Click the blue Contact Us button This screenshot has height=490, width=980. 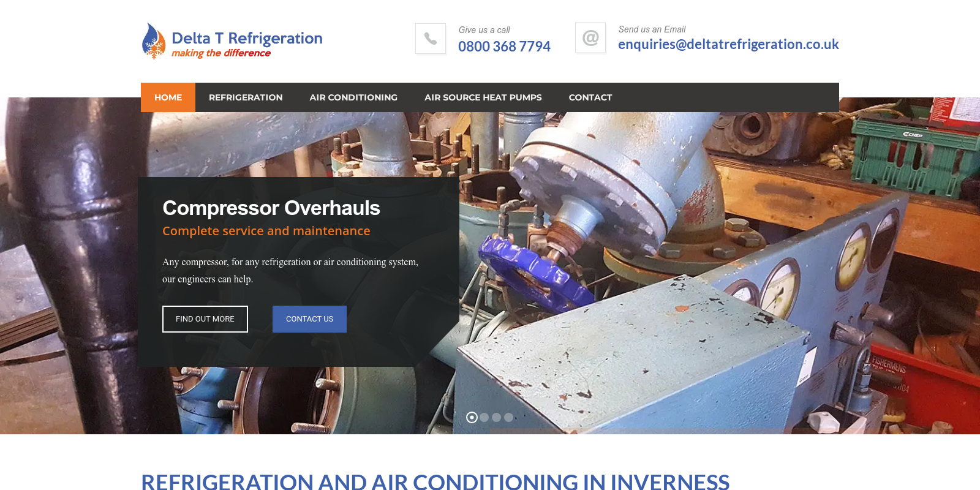[x=309, y=319]
